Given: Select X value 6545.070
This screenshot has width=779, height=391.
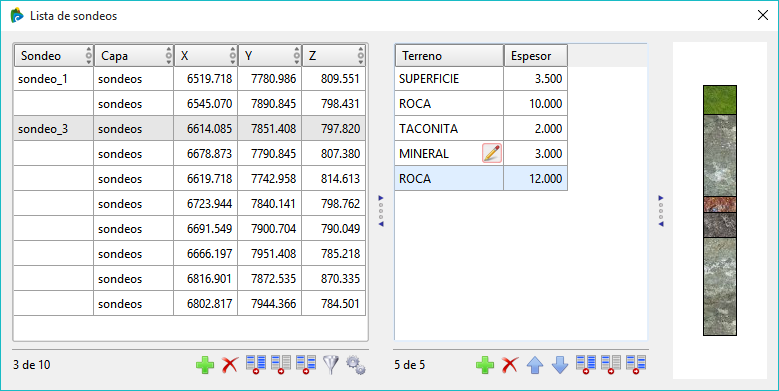Looking at the screenshot, I should [x=206, y=104].
